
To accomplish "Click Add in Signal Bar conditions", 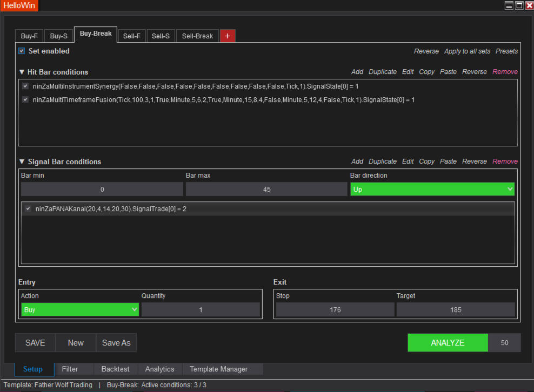I will tap(357, 161).
